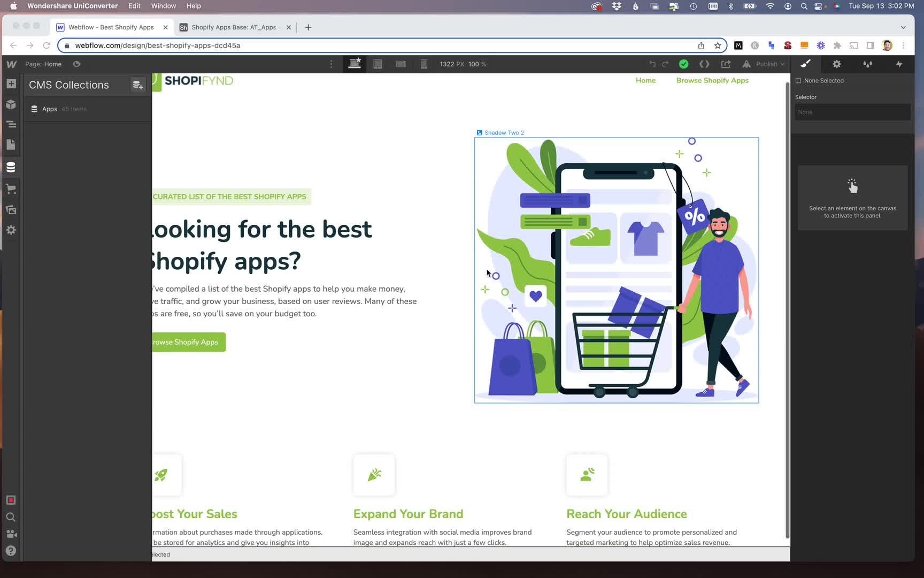Switch to the Interactions lightning tab
This screenshot has width=924, height=578.
[899, 64]
